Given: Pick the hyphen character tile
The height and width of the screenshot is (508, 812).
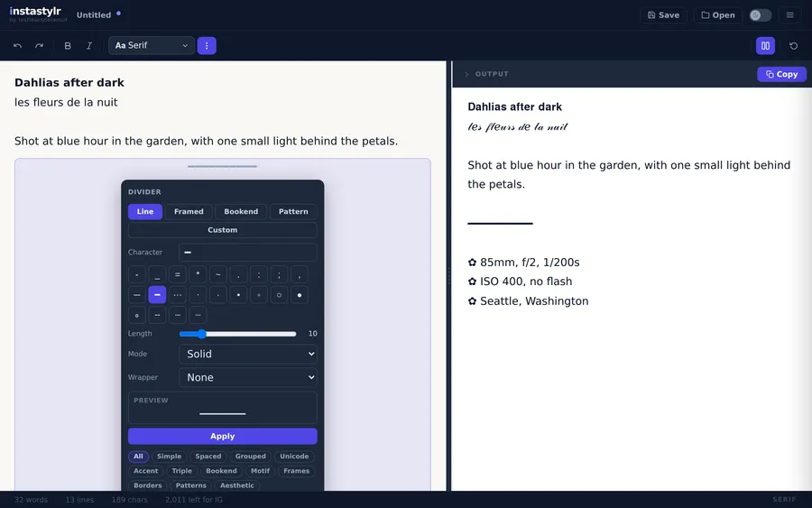Looking at the screenshot, I should [x=137, y=274].
